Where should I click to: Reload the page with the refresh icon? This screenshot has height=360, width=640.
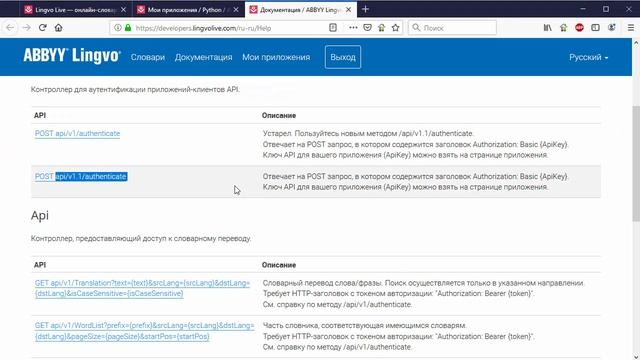coord(42,28)
